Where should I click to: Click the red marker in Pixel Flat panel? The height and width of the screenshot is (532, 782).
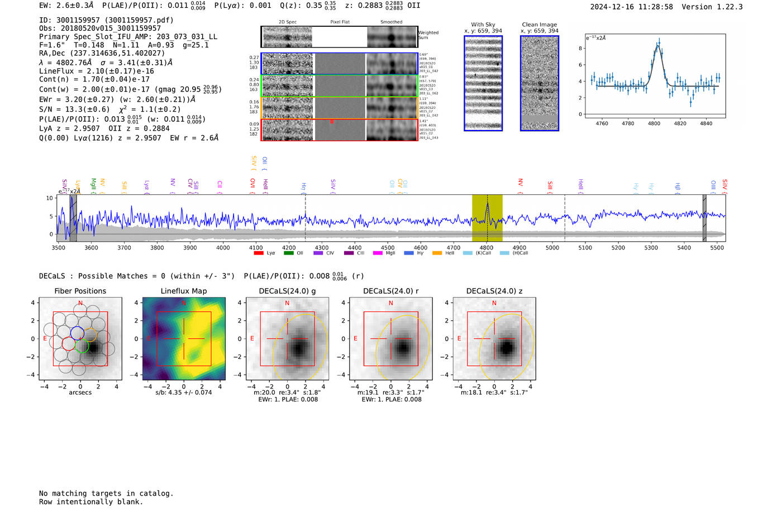click(x=332, y=121)
